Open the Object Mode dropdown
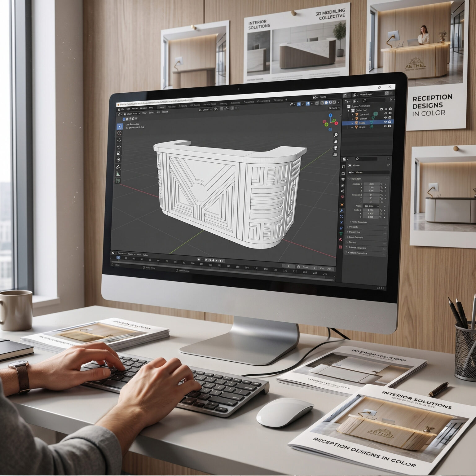Screen dimensions: 476x476 coord(132,114)
